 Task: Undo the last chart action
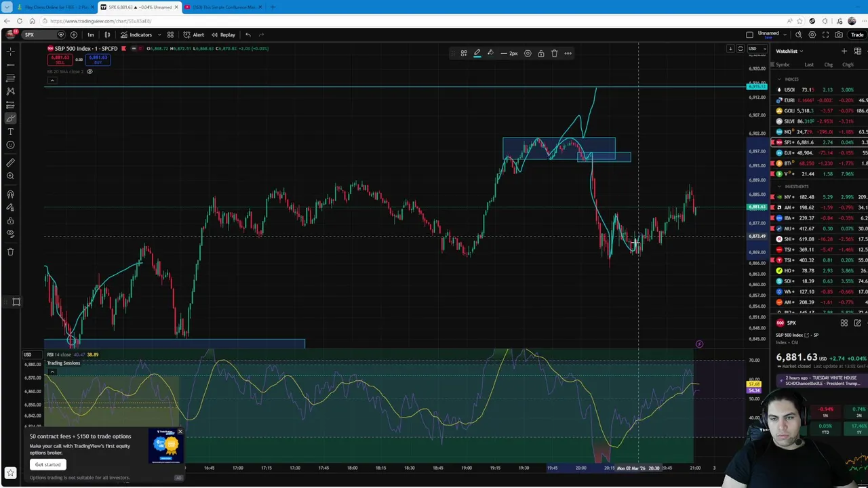click(x=248, y=35)
